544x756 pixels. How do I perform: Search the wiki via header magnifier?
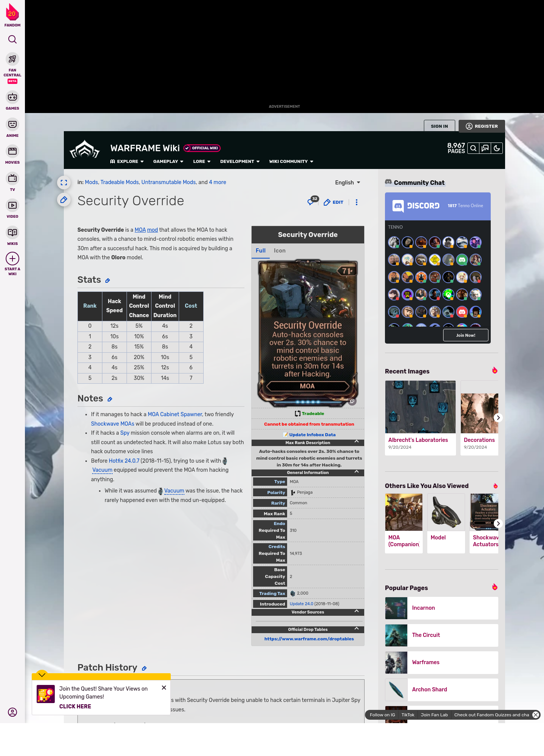(473, 148)
